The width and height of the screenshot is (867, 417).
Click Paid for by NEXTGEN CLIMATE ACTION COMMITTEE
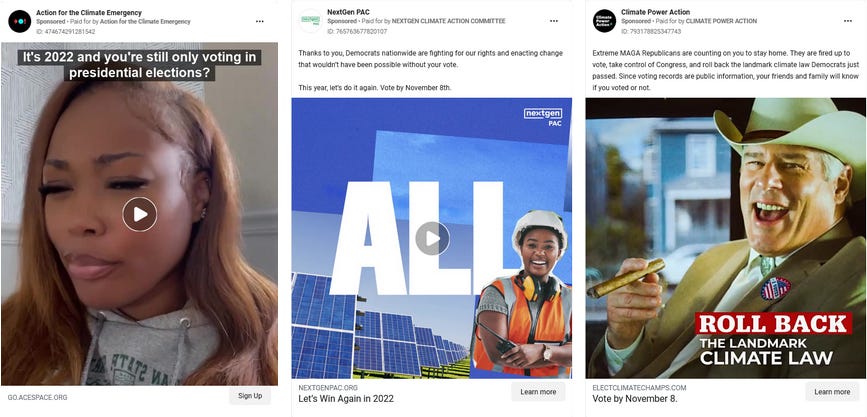[433, 21]
